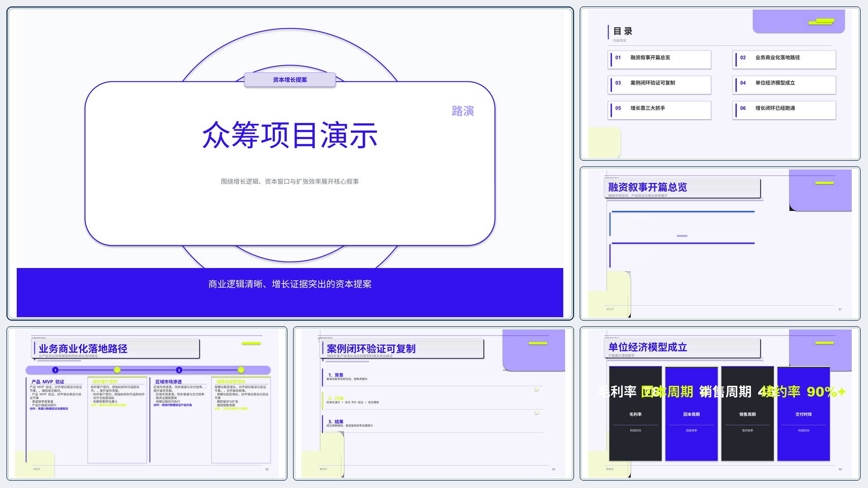Click the 业务商业化落地路径 slide title
The height and width of the screenshot is (488, 868).
pyautogui.click(x=83, y=349)
